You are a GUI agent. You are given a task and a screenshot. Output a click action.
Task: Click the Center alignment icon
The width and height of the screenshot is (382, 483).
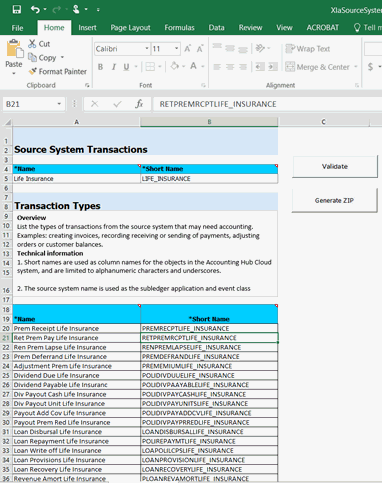tap(230, 67)
